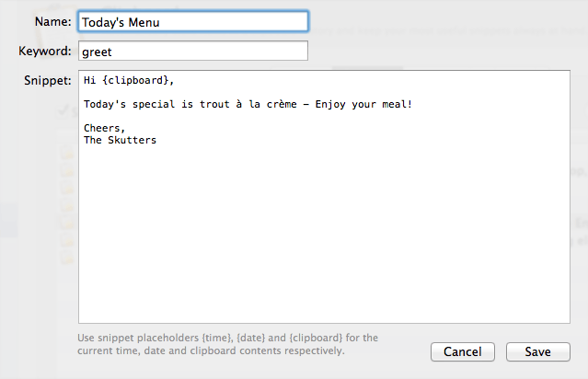Viewport: 588px width, 379px height.
Task: Place cursor on the "Cheers," line
Action: tap(103, 127)
